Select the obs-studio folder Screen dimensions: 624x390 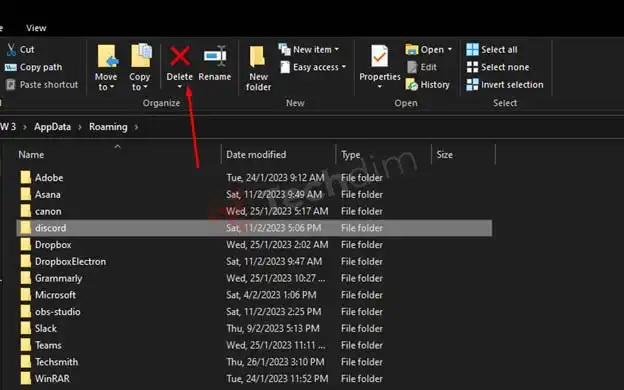click(58, 312)
